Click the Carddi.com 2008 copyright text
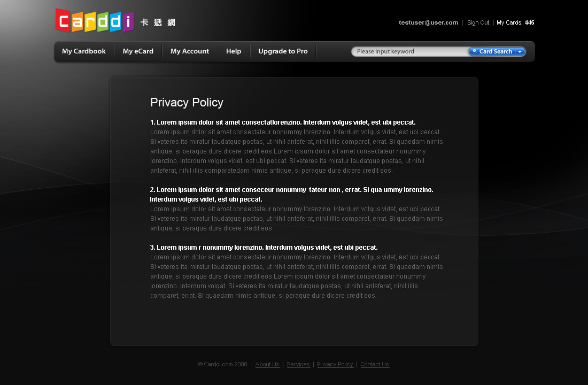 point(222,365)
